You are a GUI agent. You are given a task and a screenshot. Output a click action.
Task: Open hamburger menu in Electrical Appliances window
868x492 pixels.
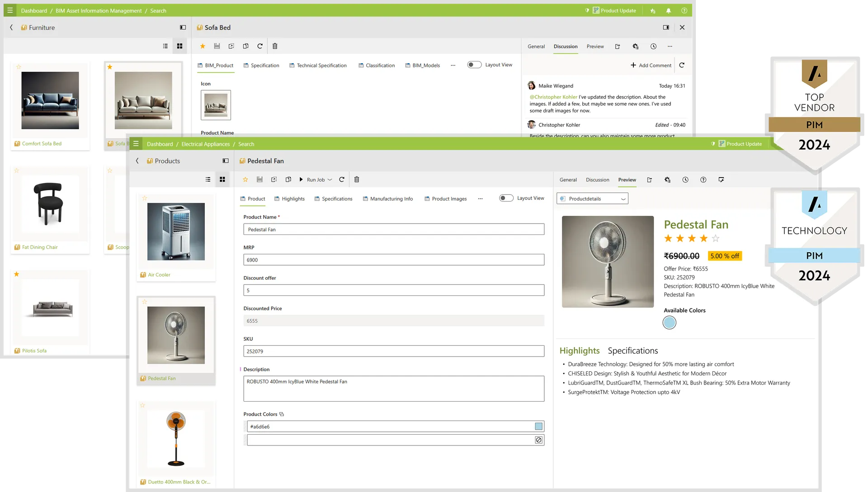[x=136, y=144]
